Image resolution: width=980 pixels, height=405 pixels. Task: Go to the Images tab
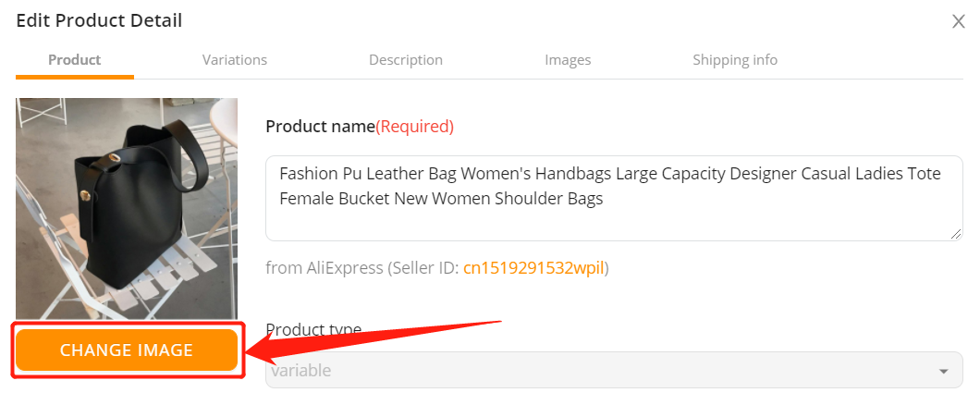(x=568, y=60)
